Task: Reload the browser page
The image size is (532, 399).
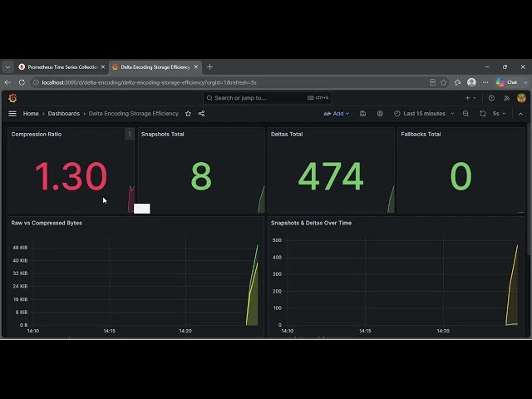Action: click(22, 82)
